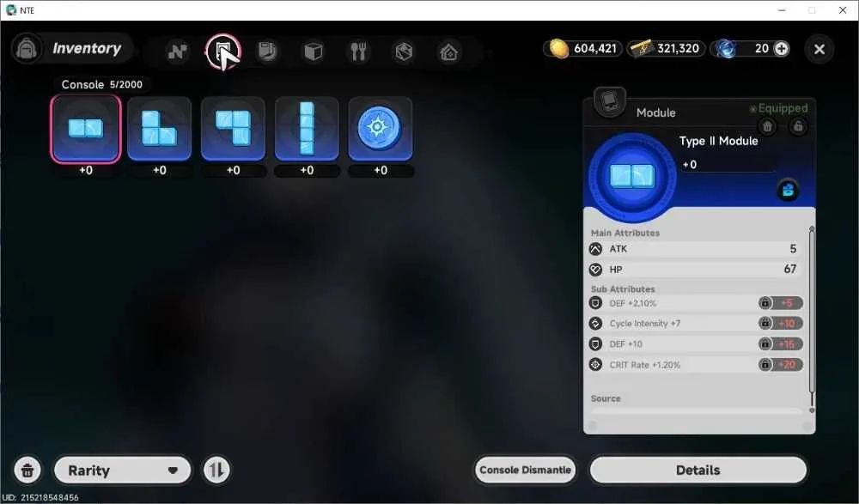
Task: Click the Console Dismantle button
Action: point(525,470)
